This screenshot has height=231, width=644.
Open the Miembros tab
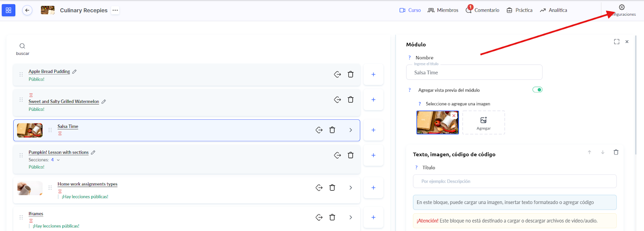[x=443, y=10]
